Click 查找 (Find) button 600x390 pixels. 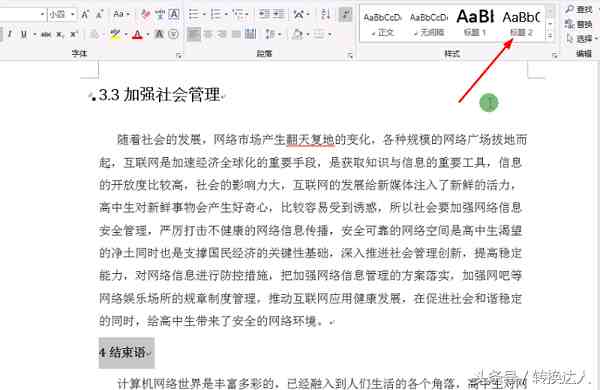coord(579,9)
